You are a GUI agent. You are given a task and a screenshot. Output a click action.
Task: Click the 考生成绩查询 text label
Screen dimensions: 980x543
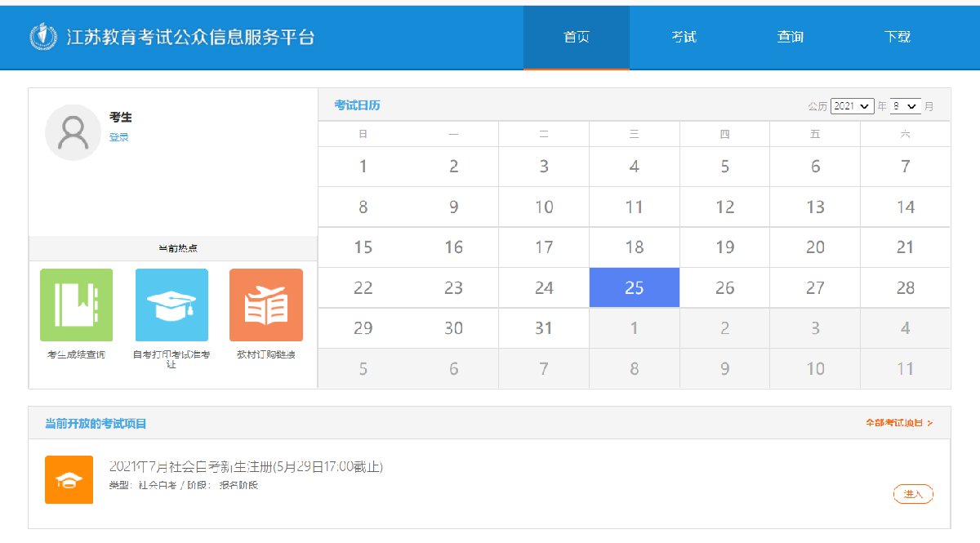coord(77,354)
